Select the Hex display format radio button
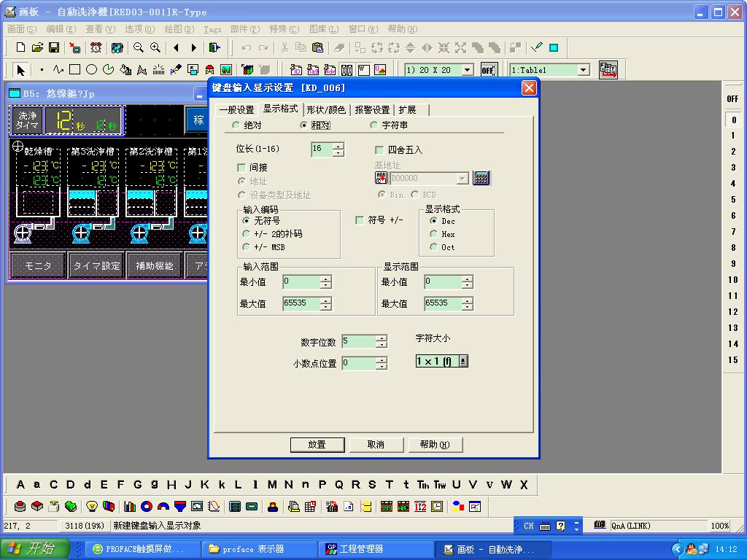This screenshot has width=747, height=560. 434,234
